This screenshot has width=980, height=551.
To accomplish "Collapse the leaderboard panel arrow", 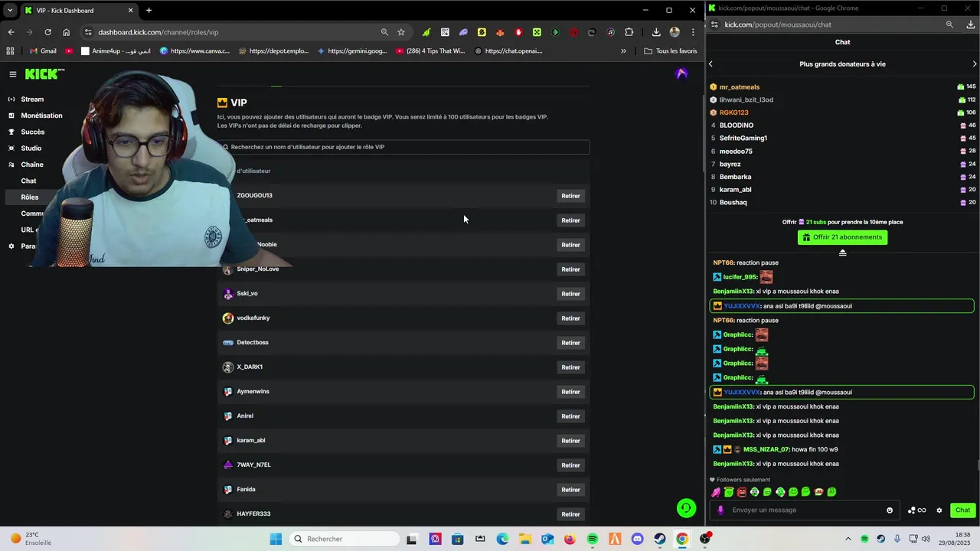I will tap(842, 253).
